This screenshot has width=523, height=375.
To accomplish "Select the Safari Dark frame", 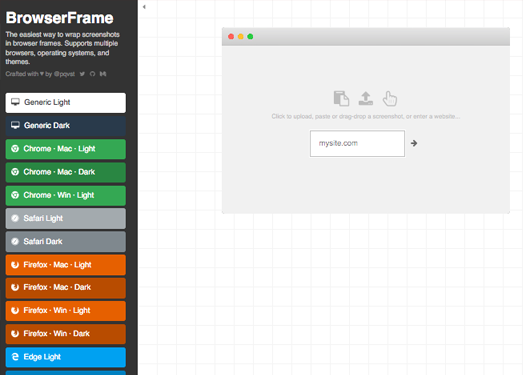I will coord(66,242).
